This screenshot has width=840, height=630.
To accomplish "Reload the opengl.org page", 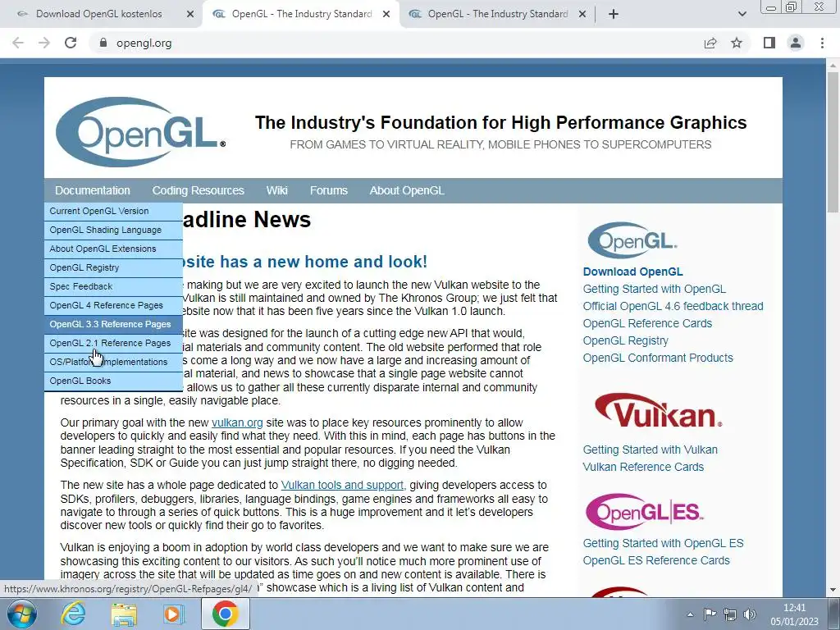I will [71, 43].
